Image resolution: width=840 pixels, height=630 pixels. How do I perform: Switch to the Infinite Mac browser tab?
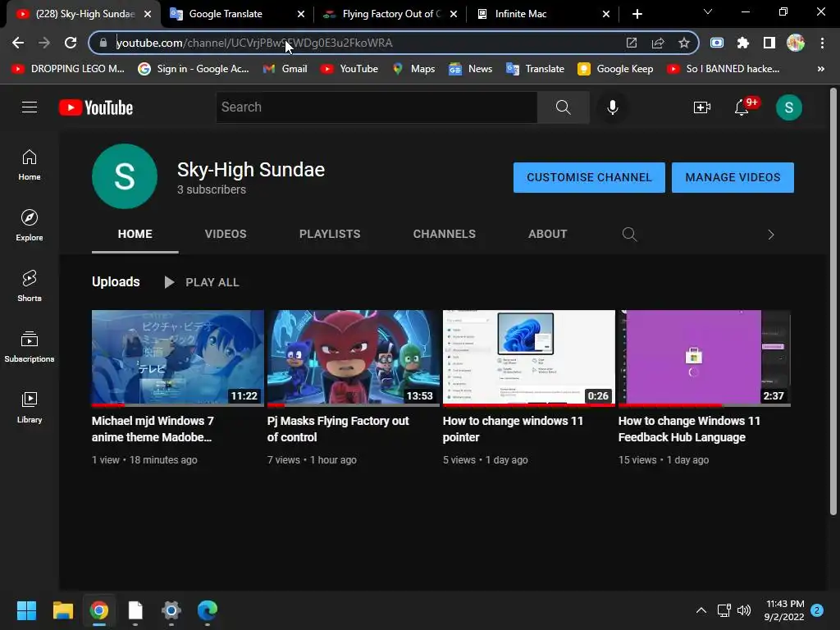pos(521,14)
